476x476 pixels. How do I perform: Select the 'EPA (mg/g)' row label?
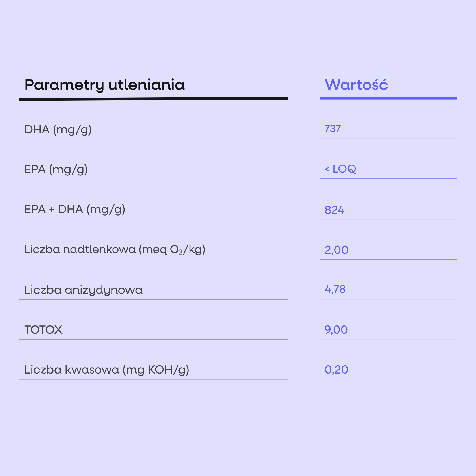click(x=56, y=169)
